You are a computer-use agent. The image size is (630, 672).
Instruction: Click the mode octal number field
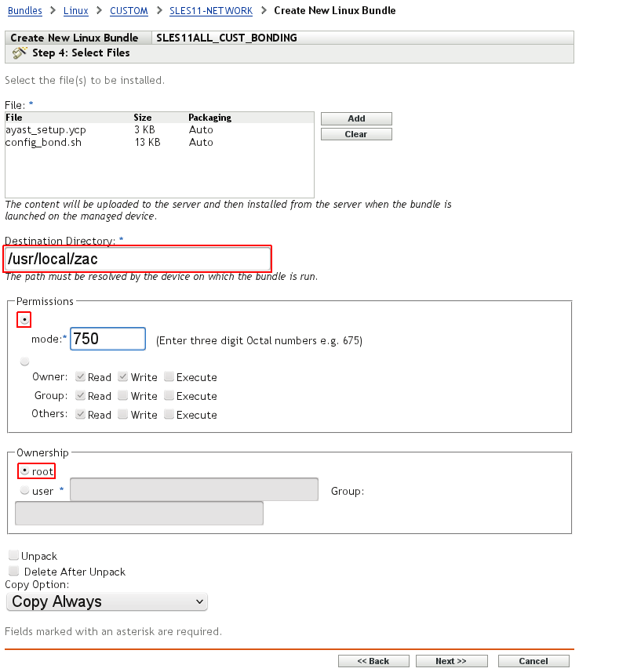[107, 339]
